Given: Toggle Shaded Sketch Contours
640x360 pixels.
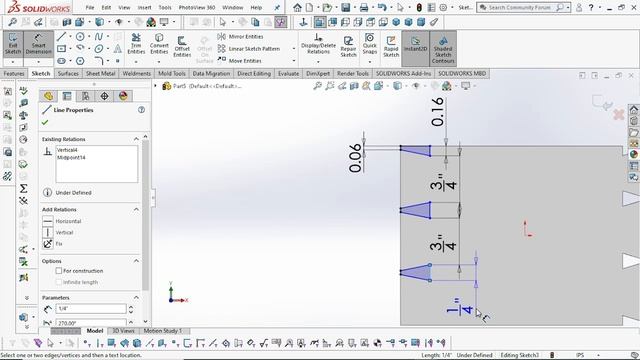Looking at the screenshot, I should point(443,49).
